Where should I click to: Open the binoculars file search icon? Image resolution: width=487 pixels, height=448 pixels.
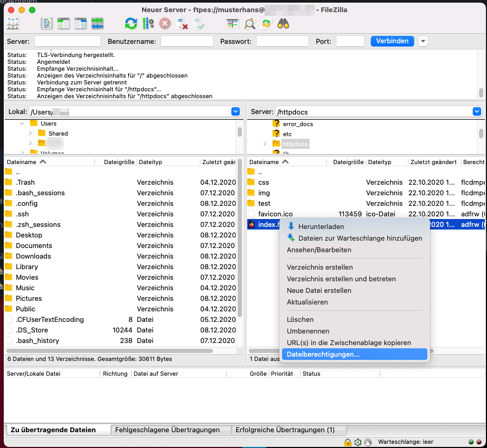pos(283,24)
